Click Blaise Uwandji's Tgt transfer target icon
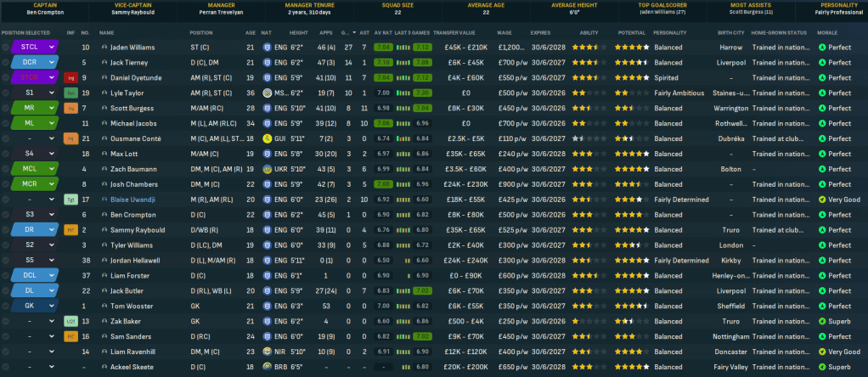 71,200
